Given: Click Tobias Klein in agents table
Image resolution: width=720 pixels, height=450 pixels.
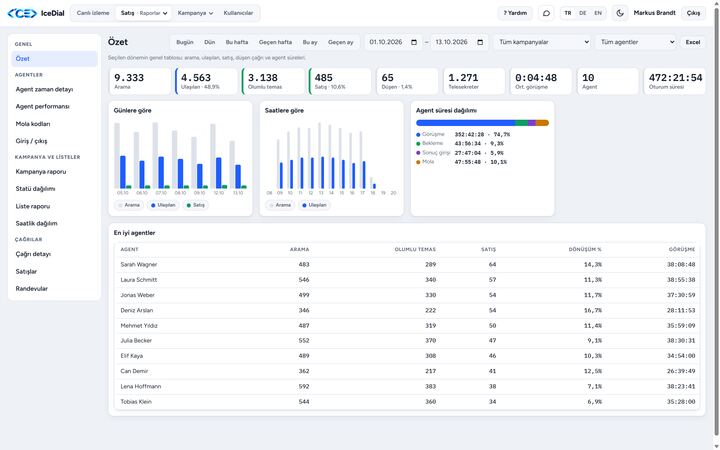Looking at the screenshot, I should coord(136,402).
